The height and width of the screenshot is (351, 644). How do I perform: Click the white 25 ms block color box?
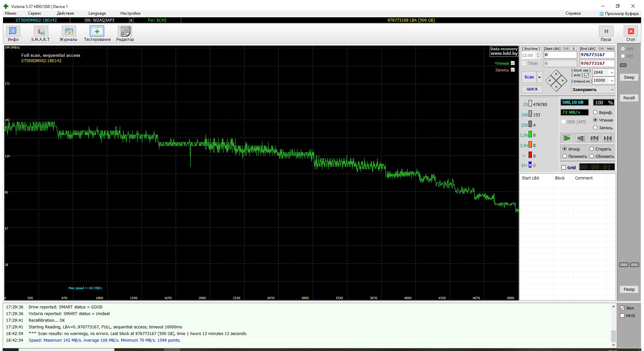[530, 104]
